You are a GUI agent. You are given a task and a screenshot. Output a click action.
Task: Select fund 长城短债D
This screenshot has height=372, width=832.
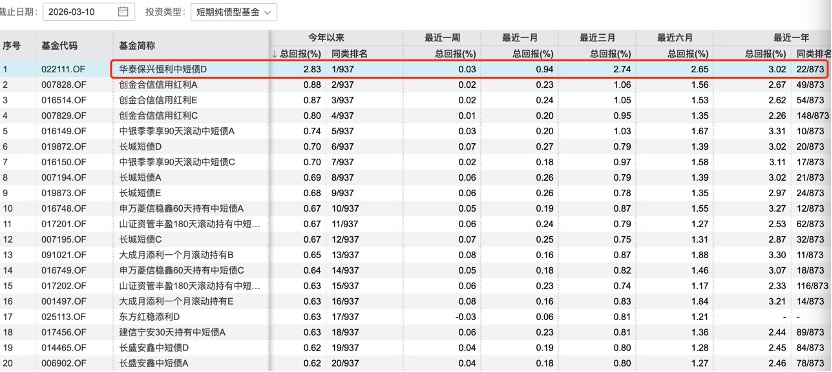point(140,146)
